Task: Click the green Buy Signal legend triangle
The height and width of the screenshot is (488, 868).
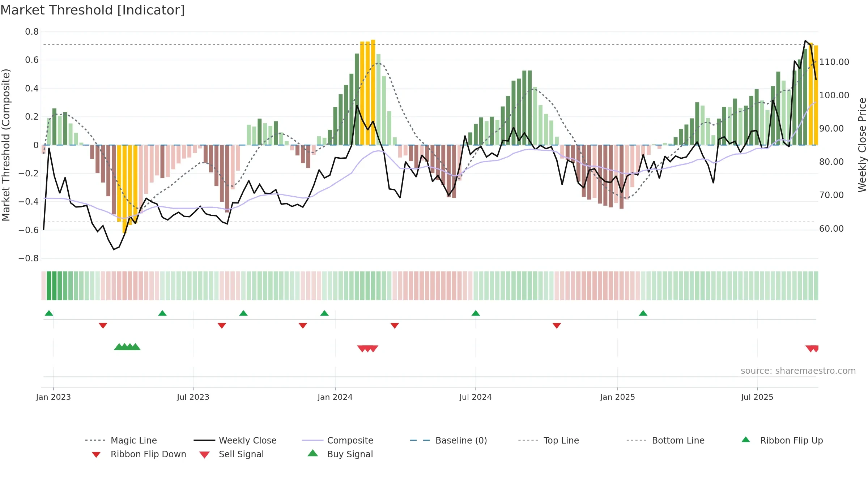Action: click(313, 453)
